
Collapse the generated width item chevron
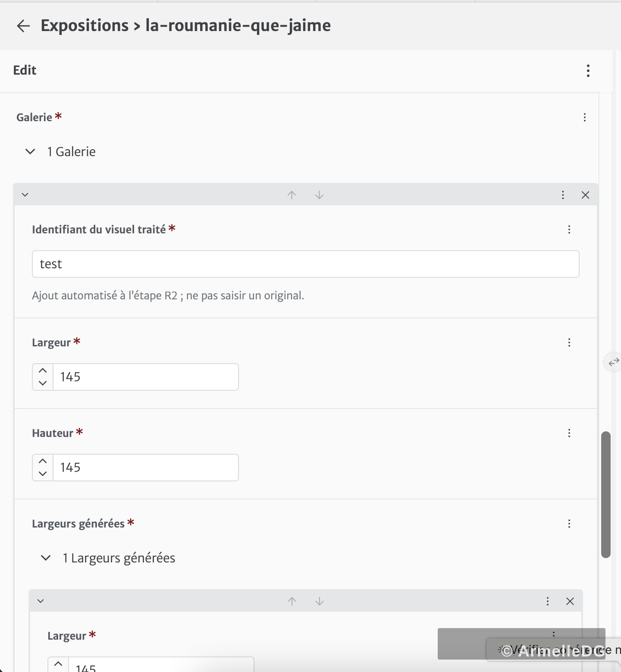(41, 601)
